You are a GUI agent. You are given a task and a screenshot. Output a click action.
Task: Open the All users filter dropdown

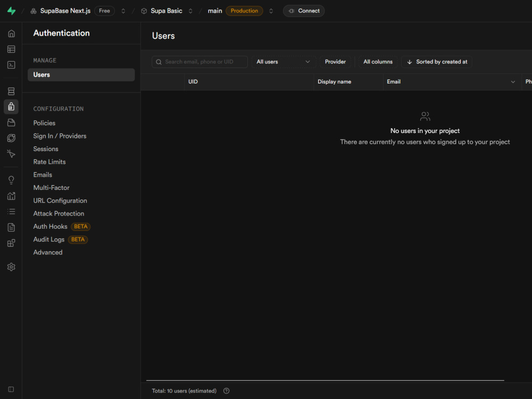click(x=284, y=62)
